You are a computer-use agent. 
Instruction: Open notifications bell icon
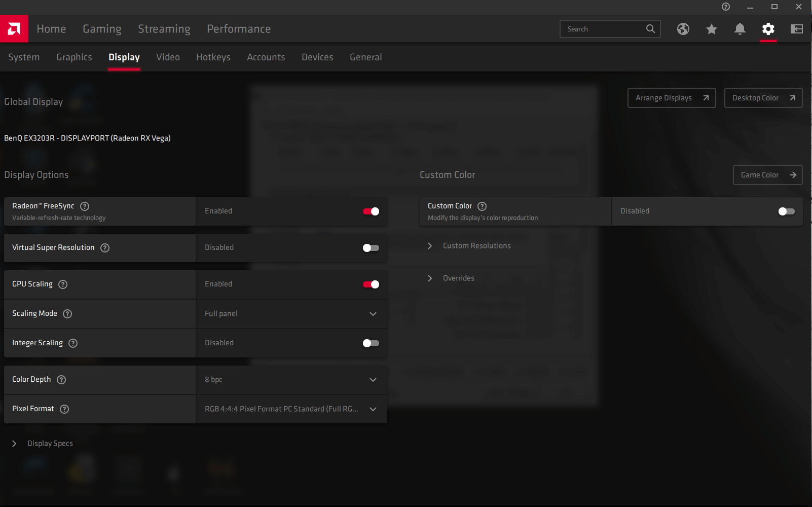[740, 29]
